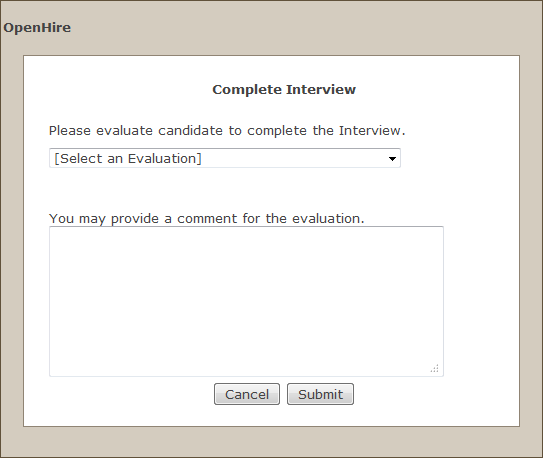This screenshot has height=458, width=543.
Task: Click inside the evaluation comment box
Action: tap(246, 301)
